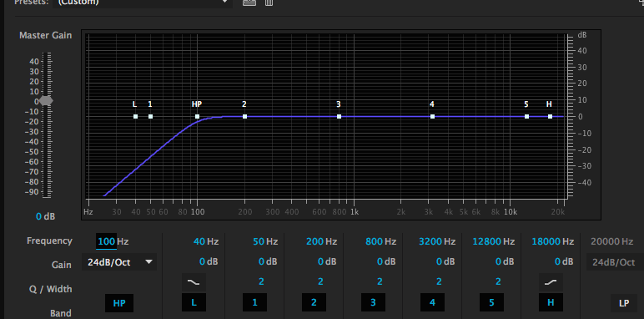The width and height of the screenshot is (644, 319).
Task: Toggle band 2 button on or off
Action: [314, 303]
